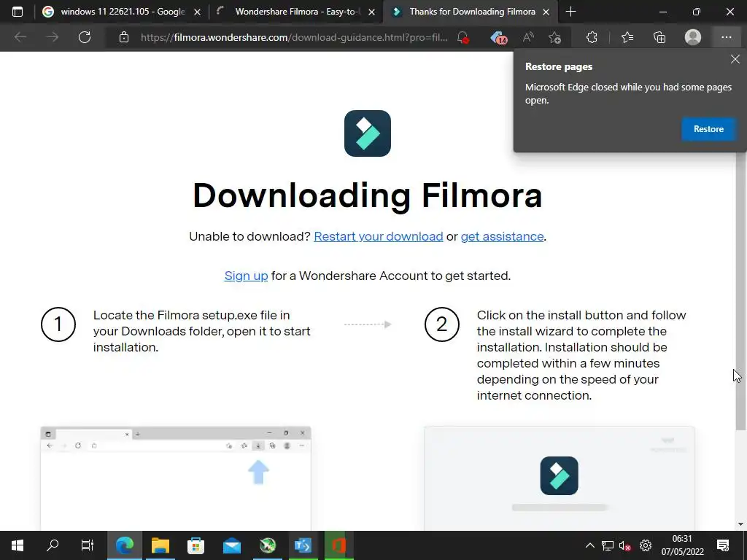Open the vertical tabs actions menu icon
The width and height of the screenshot is (747, 560).
[18, 12]
